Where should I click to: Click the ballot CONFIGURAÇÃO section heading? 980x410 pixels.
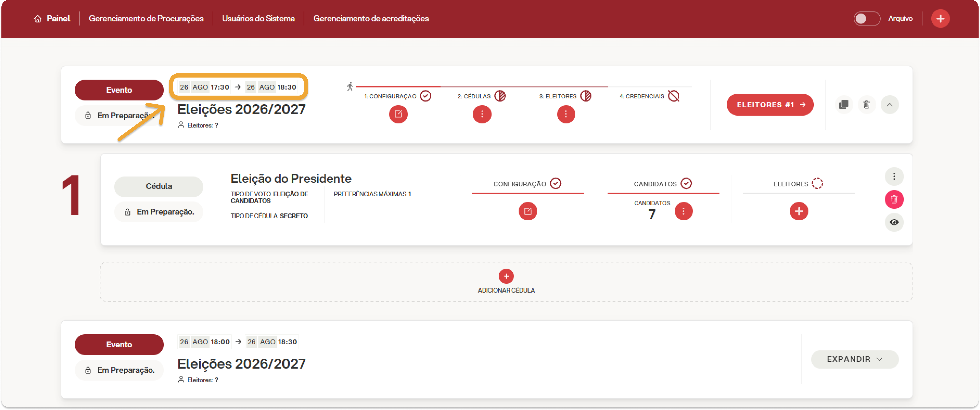[519, 184]
